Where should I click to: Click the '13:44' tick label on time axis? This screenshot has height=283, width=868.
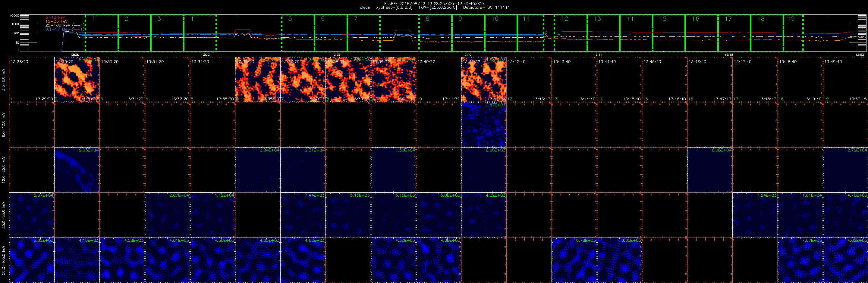pyautogui.click(x=598, y=54)
